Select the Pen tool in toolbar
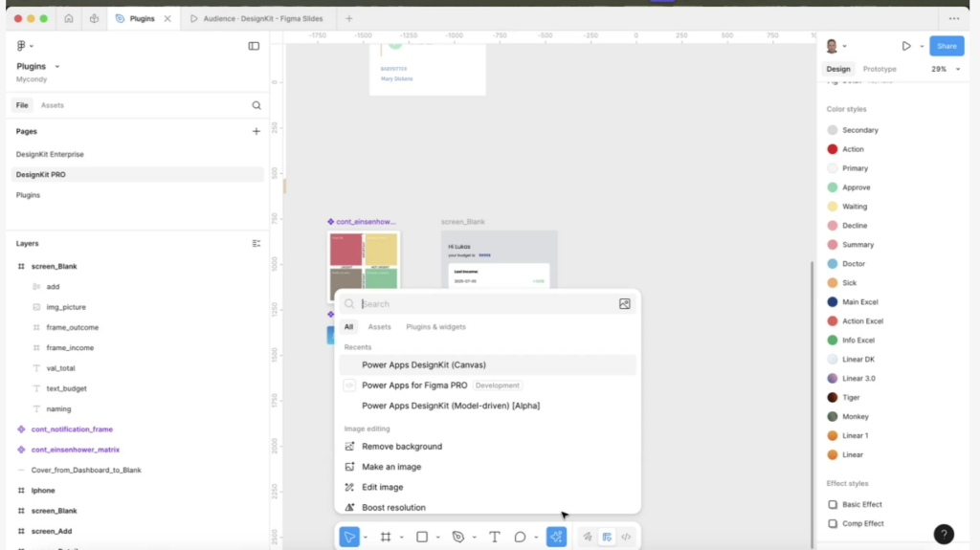Screen dimensions: 980x550 coord(458,537)
